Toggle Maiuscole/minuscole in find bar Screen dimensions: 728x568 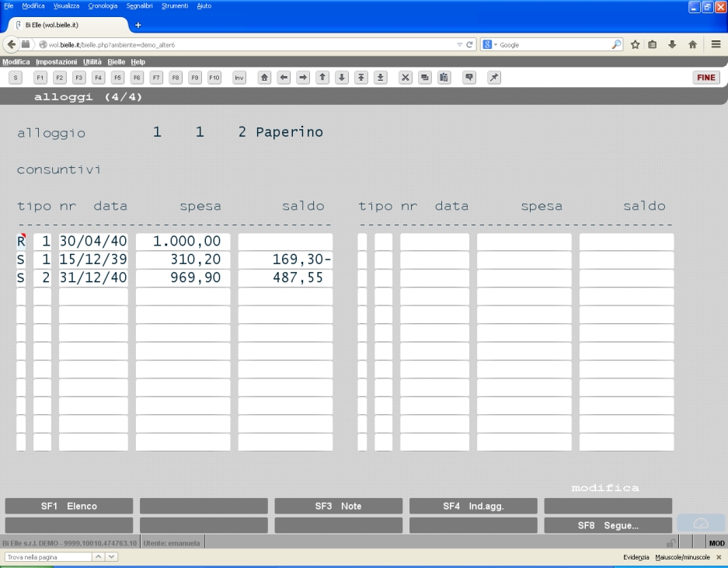pos(682,557)
